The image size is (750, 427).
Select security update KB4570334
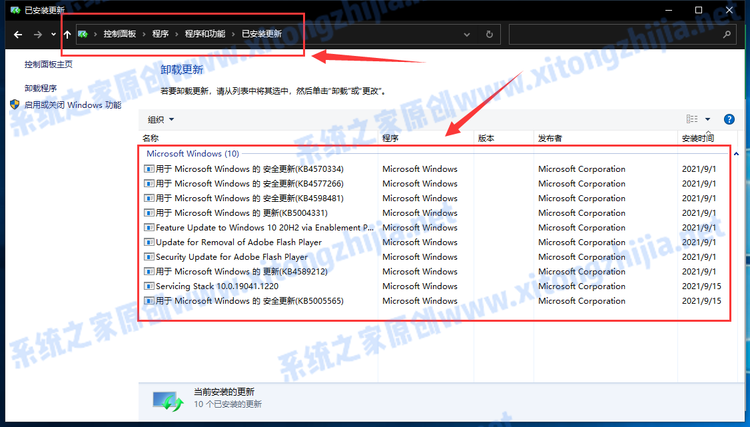pos(249,169)
